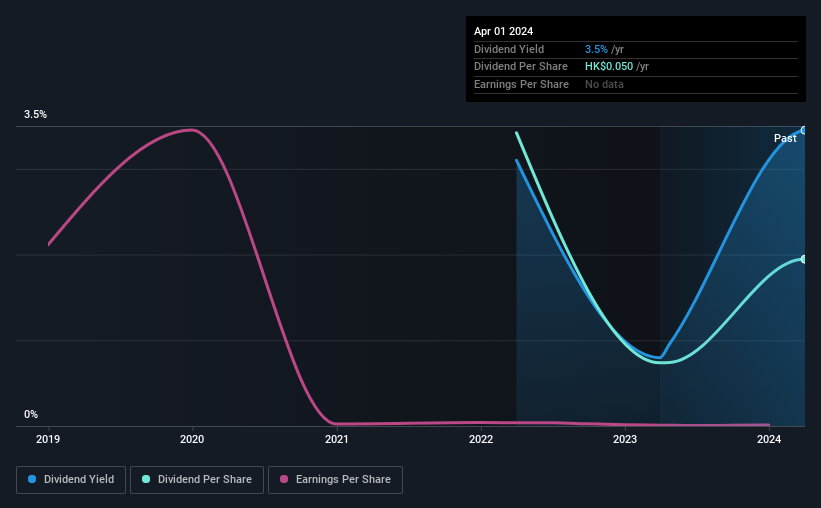The image size is (821, 508).
Task: Select the 2021 x-axis label
Action: click(x=337, y=439)
